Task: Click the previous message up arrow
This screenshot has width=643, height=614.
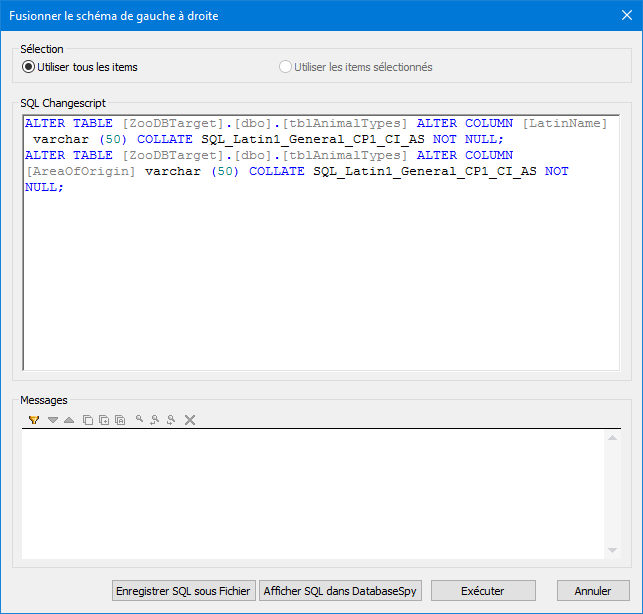Action: [68, 420]
